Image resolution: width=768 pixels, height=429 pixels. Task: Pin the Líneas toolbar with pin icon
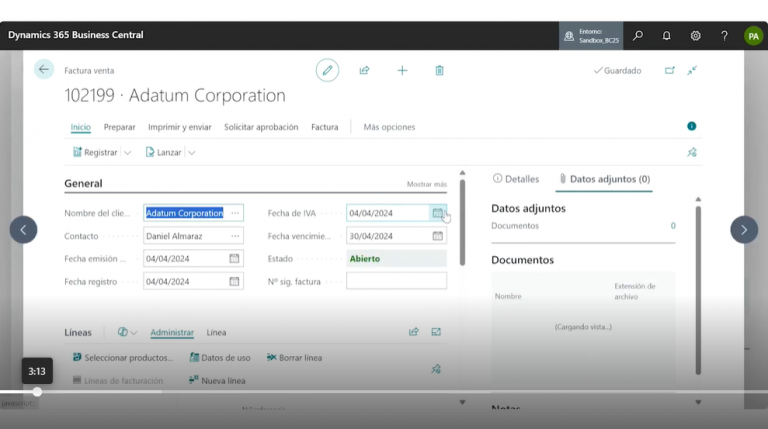click(x=436, y=369)
